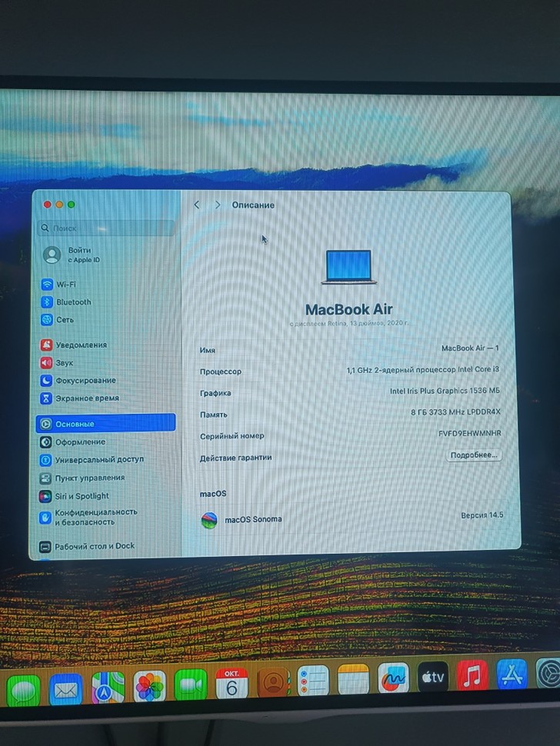Go forward with the right chevron

[218, 205]
